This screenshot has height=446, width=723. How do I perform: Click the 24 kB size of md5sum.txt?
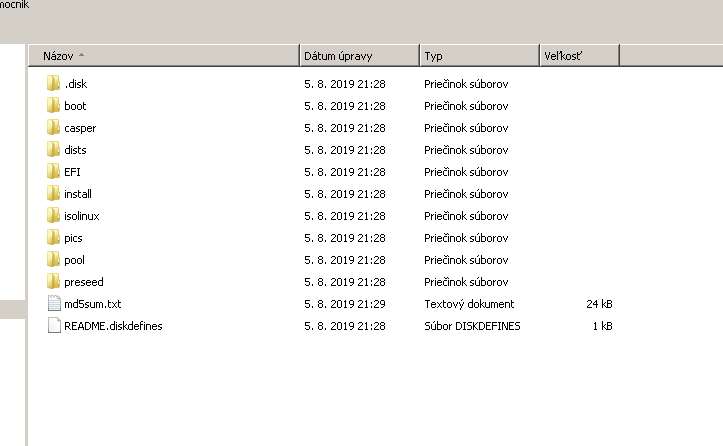pos(599,304)
